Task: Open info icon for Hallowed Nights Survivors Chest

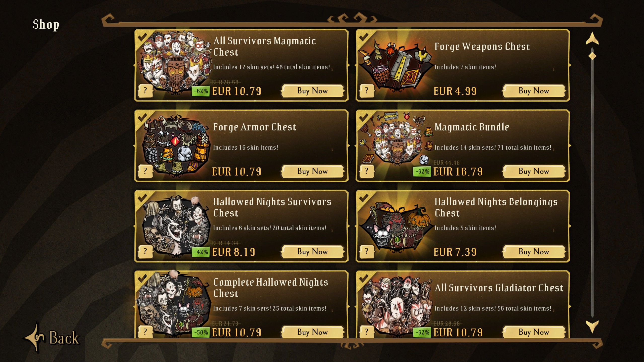Action: tap(145, 251)
